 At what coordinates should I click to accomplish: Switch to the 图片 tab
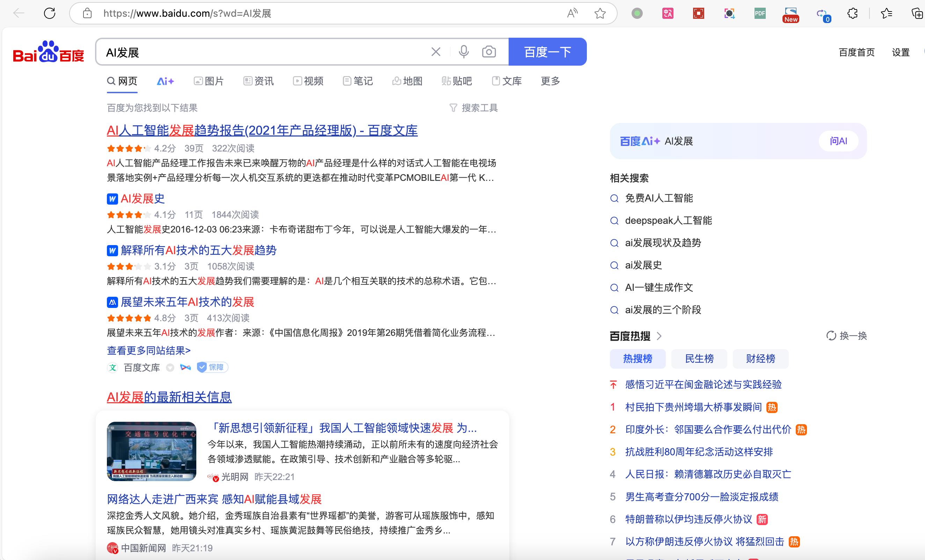209,81
